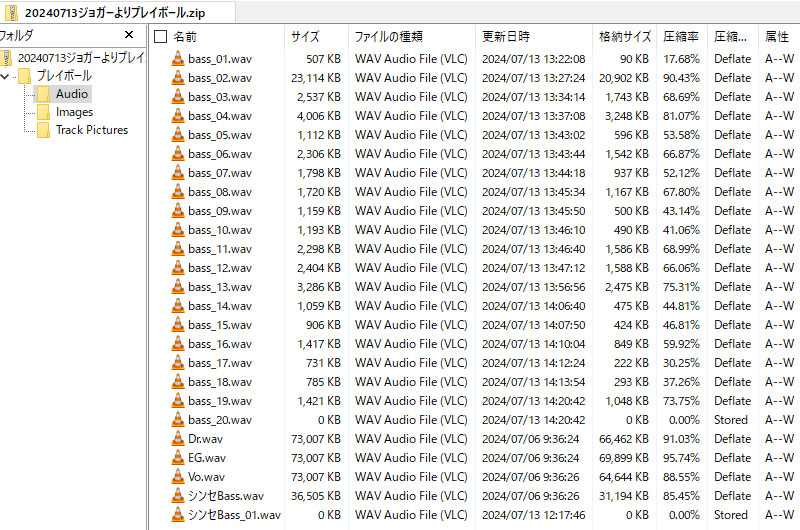Click the VLC icon beside bass_16.wav
Image resolution: width=800 pixels, height=530 pixels.
click(x=178, y=344)
